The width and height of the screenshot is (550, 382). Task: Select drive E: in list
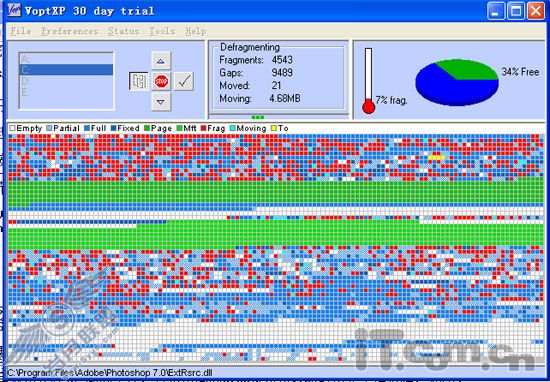(66, 92)
